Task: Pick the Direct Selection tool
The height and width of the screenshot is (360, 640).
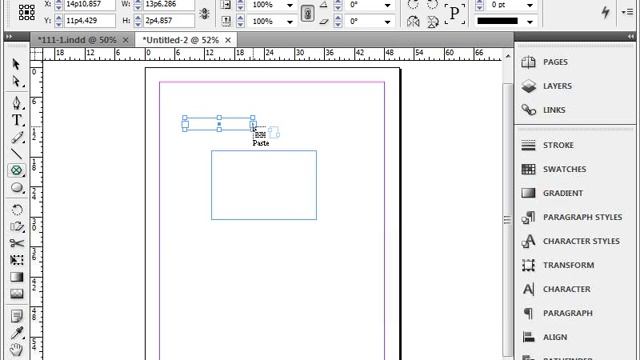Action: (x=16, y=82)
